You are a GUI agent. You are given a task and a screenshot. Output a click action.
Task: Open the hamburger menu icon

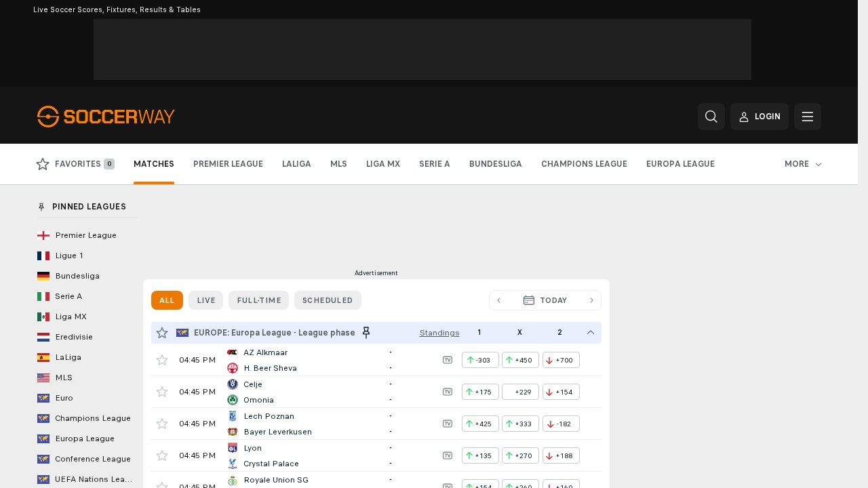[x=808, y=117]
